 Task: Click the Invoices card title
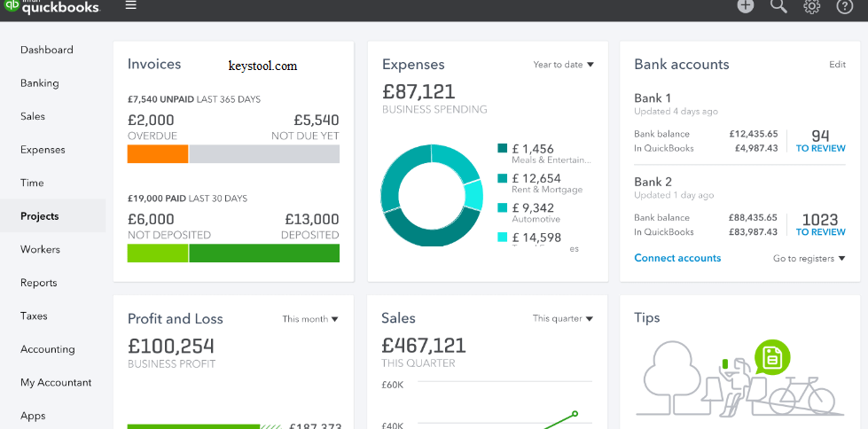[x=154, y=64]
